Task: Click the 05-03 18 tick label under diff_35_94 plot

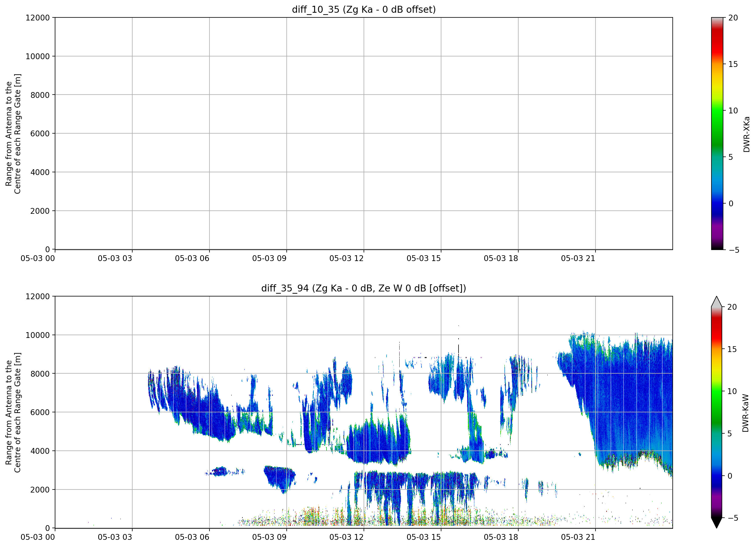Action: (501, 537)
